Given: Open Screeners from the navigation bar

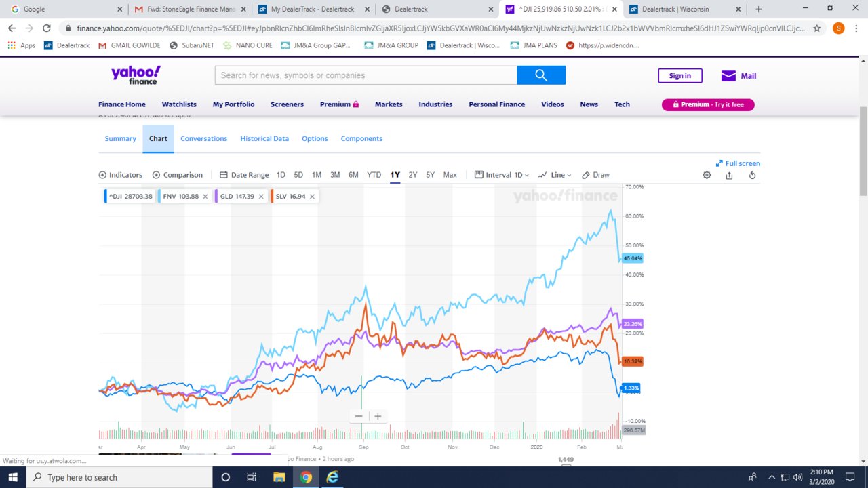Looking at the screenshot, I should pyautogui.click(x=287, y=104).
